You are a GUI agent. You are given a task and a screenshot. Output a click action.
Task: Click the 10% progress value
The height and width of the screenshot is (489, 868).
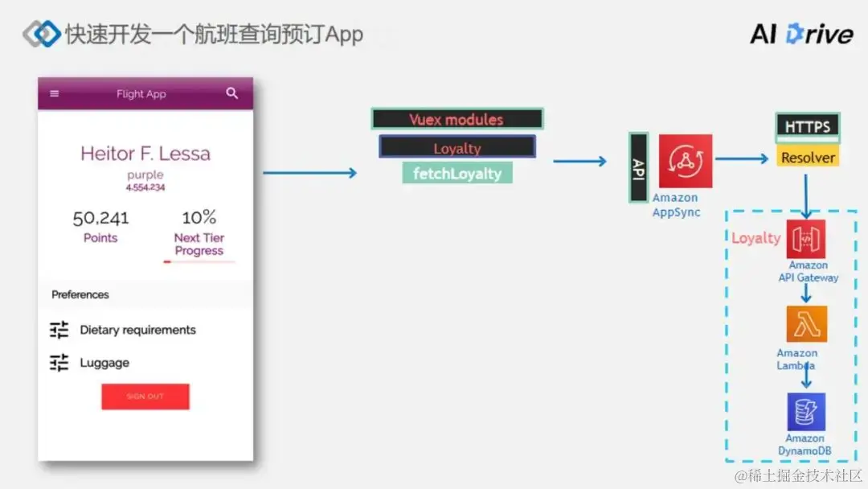(x=199, y=217)
